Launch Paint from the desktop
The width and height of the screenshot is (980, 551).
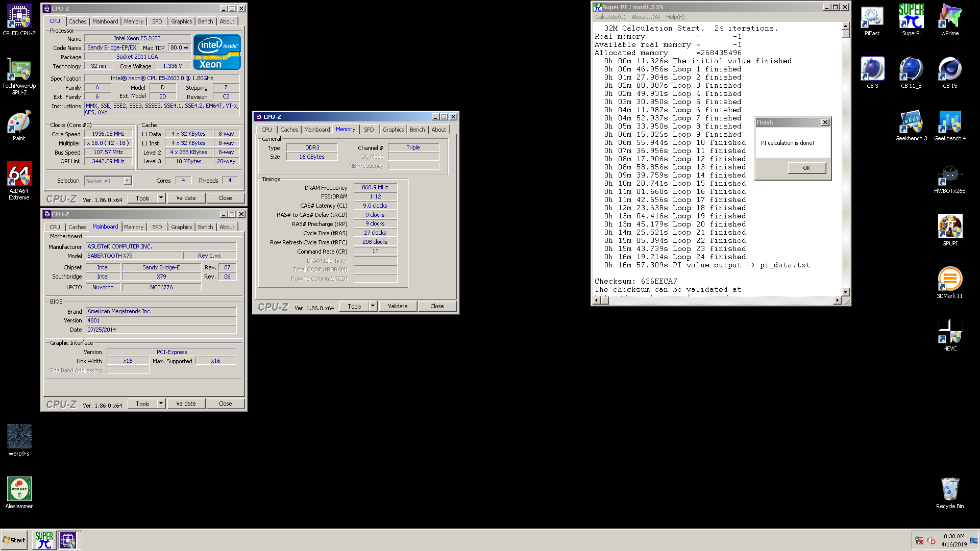[19, 126]
